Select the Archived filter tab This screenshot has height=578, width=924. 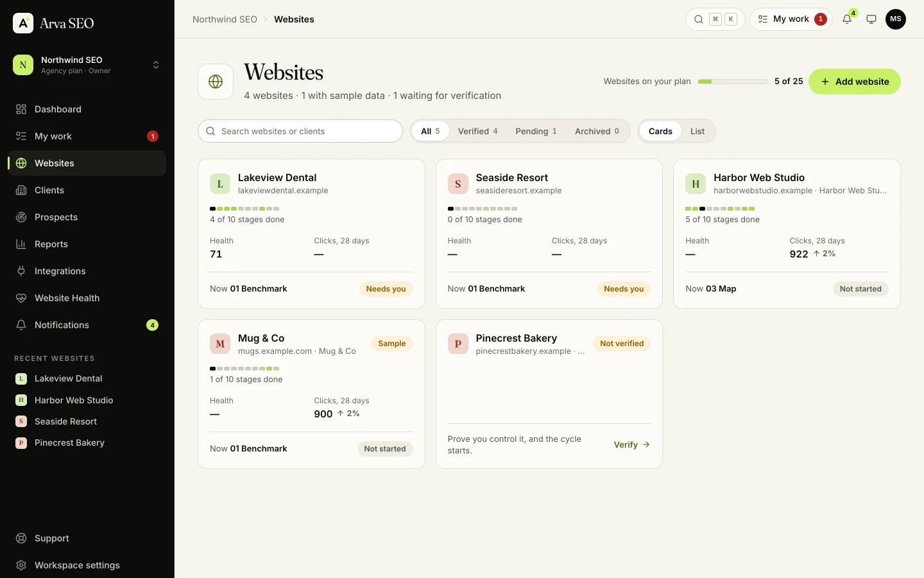tap(597, 131)
